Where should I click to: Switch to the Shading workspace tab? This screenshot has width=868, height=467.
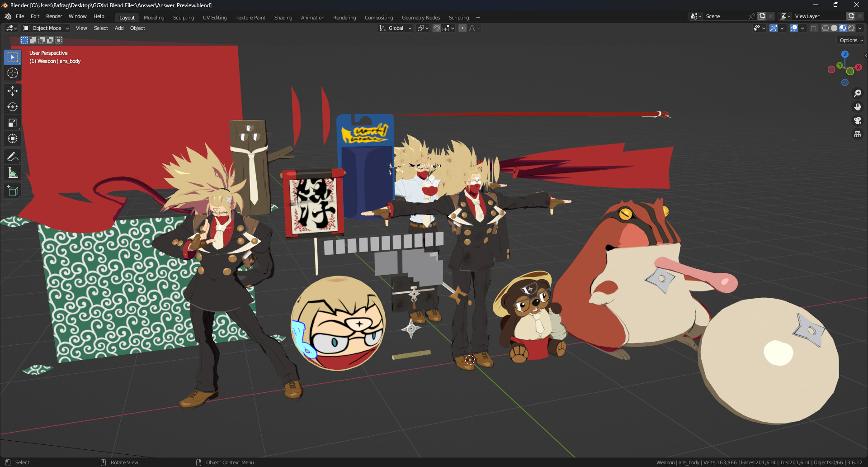283,17
